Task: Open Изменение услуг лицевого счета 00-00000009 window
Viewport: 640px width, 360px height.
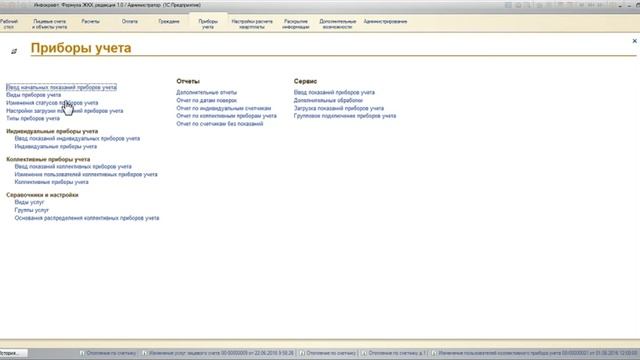Action: (x=218, y=353)
